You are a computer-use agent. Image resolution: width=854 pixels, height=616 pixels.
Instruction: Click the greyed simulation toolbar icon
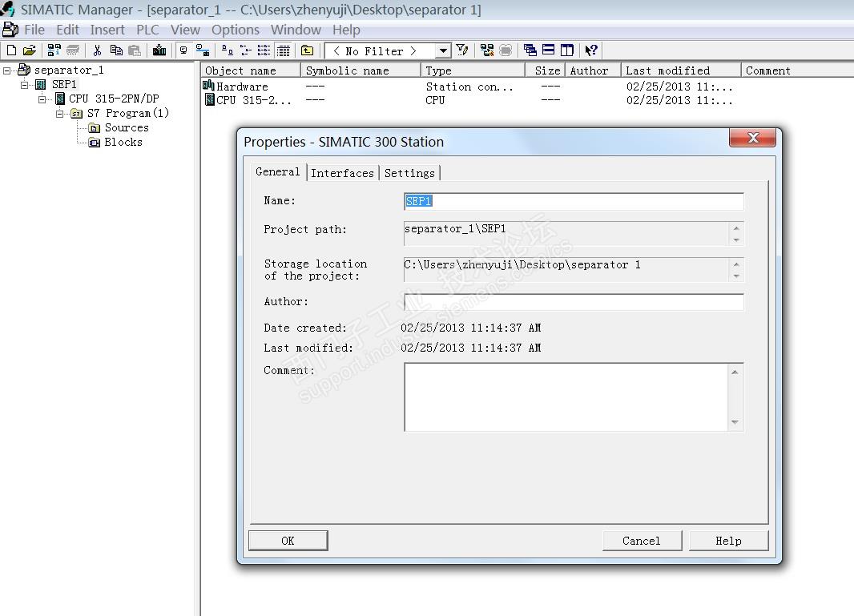pyautogui.click(x=506, y=50)
